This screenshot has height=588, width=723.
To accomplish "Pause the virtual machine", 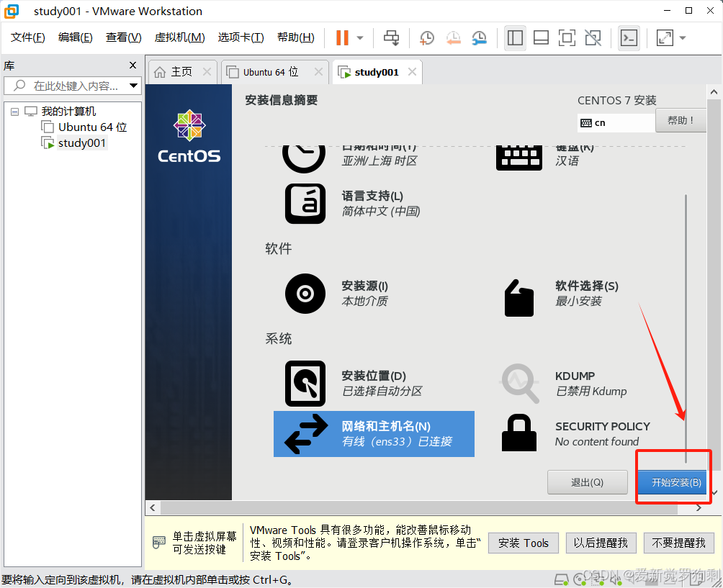I will [x=342, y=38].
